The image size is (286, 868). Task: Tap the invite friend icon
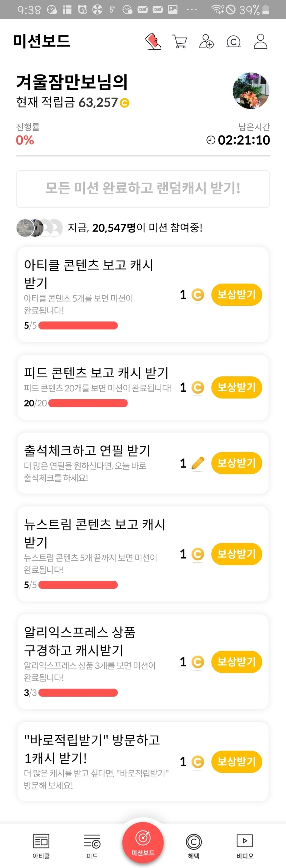coord(206,42)
